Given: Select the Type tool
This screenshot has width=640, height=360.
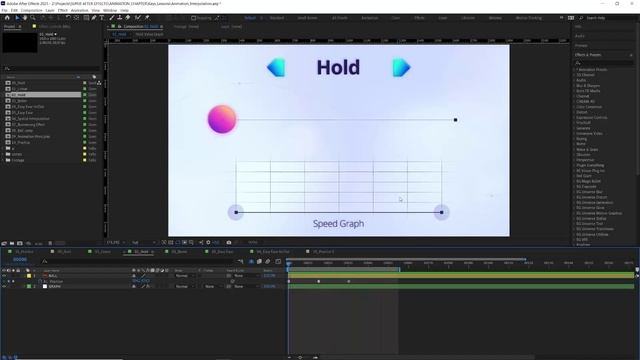Looking at the screenshot, I should click(x=102, y=18).
